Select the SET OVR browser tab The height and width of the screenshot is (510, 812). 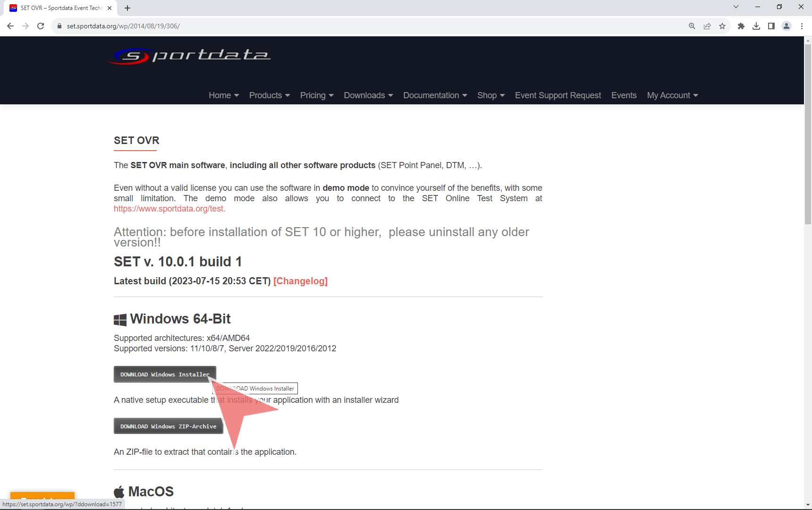tap(61, 8)
